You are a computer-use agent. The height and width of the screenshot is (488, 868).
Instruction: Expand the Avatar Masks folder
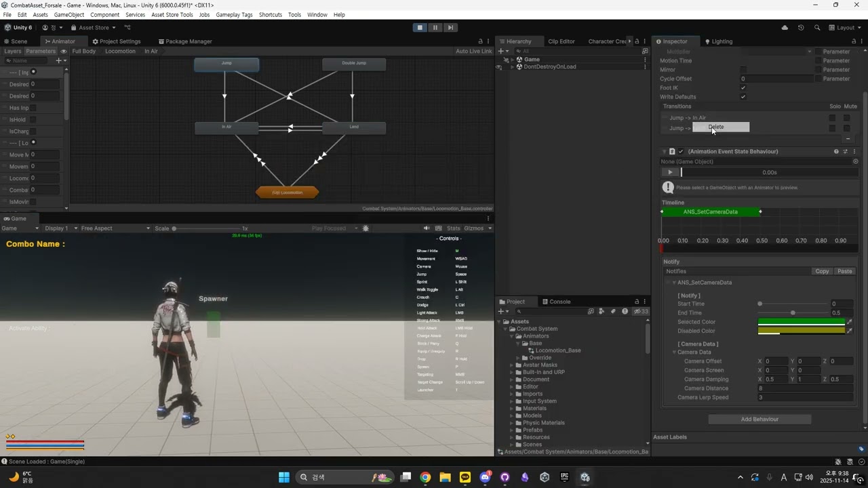click(x=511, y=365)
